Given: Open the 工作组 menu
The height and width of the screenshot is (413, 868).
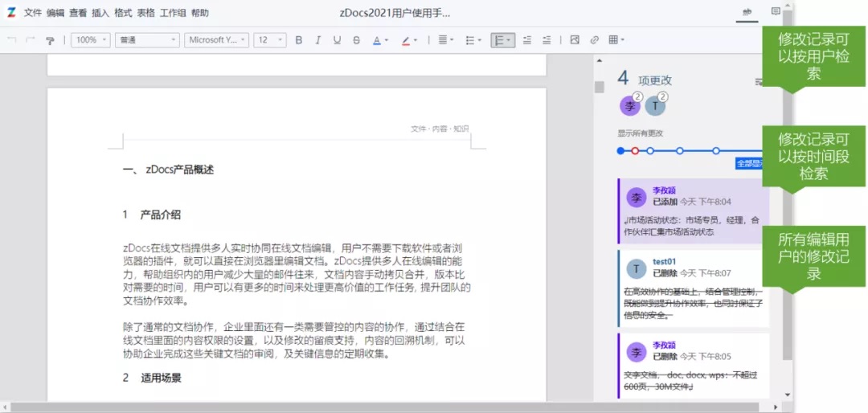Looking at the screenshot, I should (x=173, y=13).
